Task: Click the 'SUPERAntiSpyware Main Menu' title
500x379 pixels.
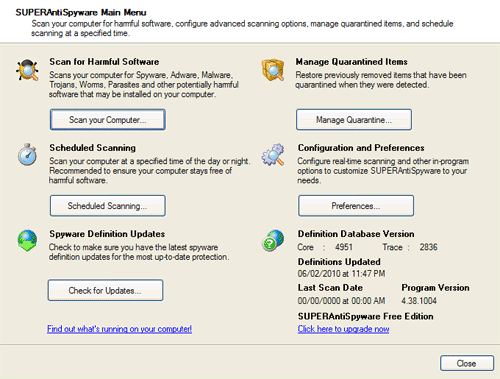Action: click(x=81, y=13)
